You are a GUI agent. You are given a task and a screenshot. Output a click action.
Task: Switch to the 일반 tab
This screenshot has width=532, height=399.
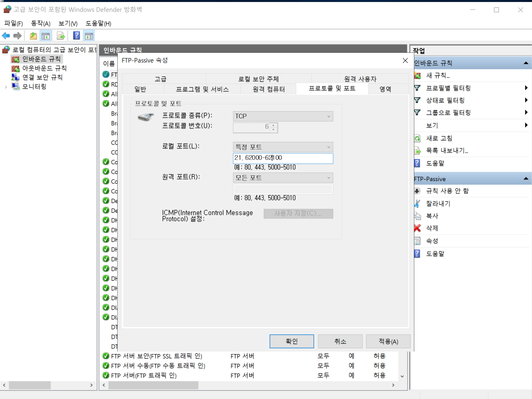tap(140, 89)
